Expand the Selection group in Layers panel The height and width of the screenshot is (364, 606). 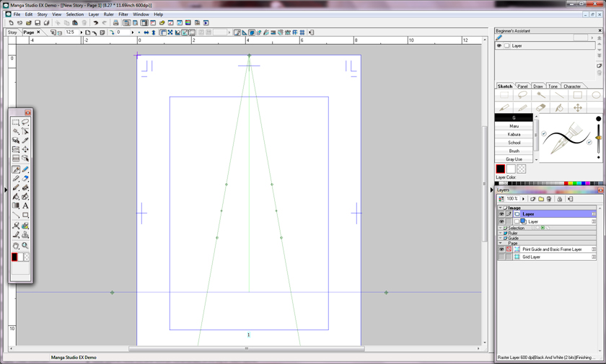(x=500, y=228)
